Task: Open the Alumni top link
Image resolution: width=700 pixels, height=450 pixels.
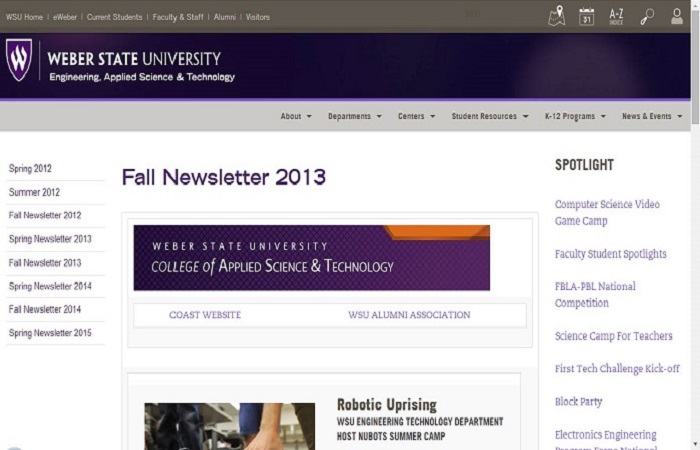Action: [225, 17]
